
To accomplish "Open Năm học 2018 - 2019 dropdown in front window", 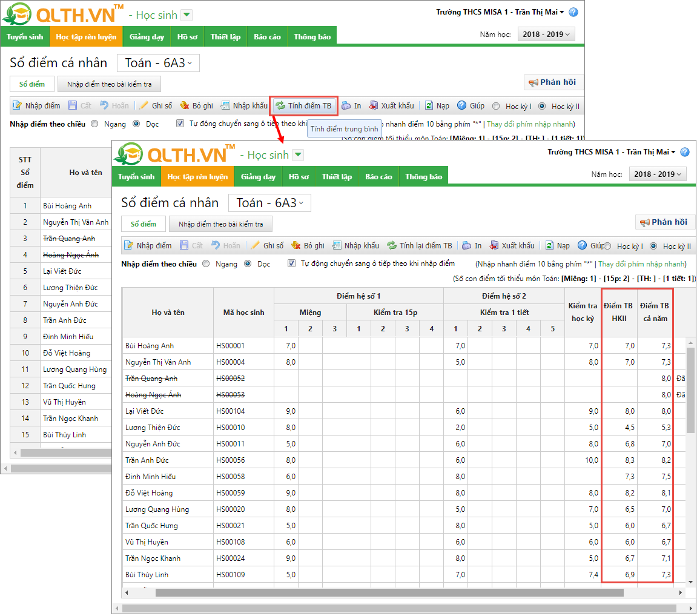I will click(657, 174).
